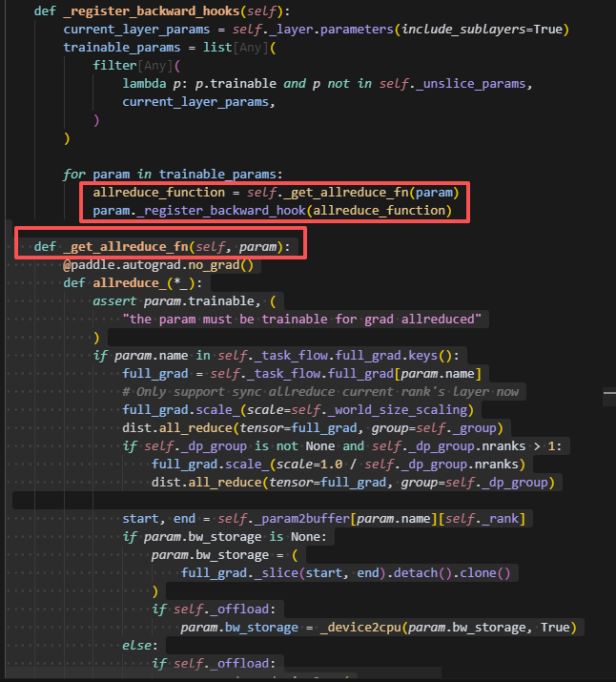
Task: Click the assert keyword
Action: click(114, 300)
